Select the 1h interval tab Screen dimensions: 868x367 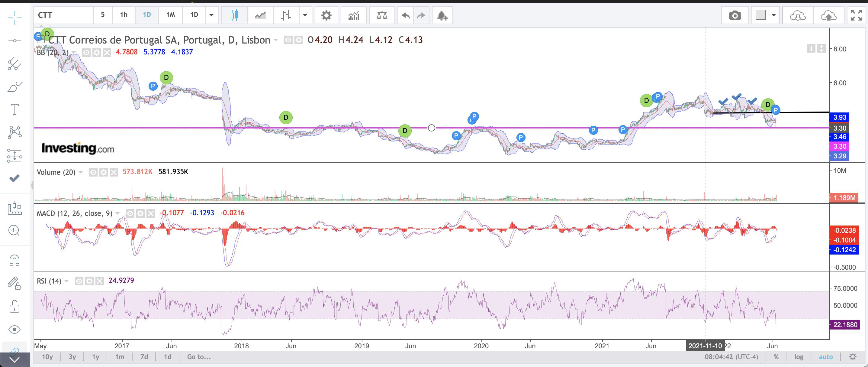click(x=124, y=15)
